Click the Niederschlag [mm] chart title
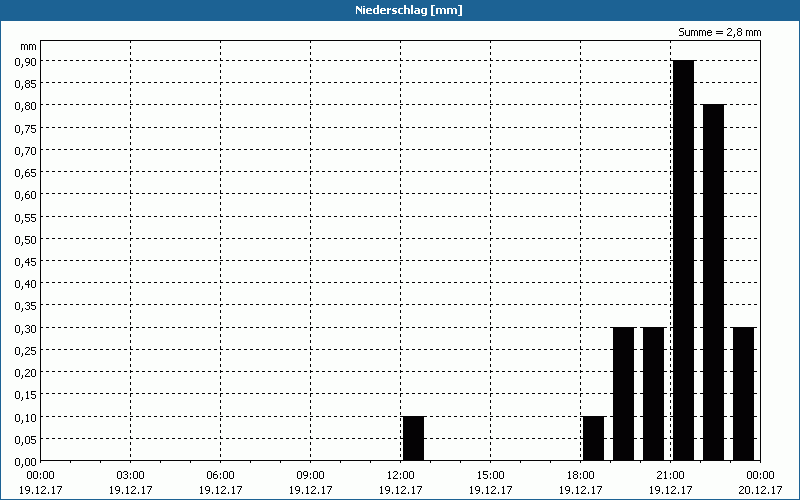 pos(409,10)
